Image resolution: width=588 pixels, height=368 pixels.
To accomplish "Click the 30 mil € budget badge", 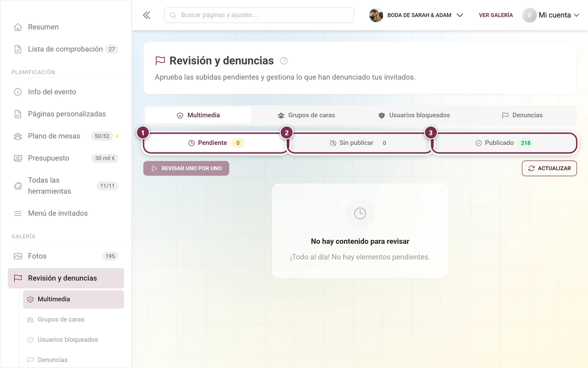I will coord(105,158).
